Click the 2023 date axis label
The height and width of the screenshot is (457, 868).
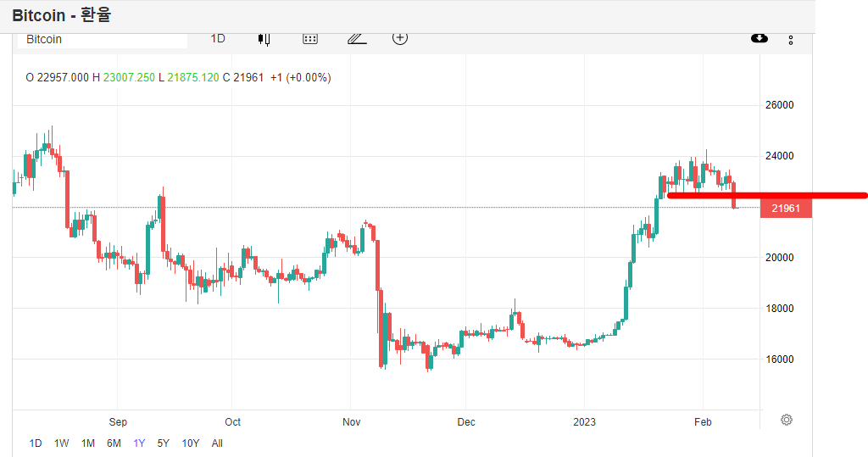point(585,422)
